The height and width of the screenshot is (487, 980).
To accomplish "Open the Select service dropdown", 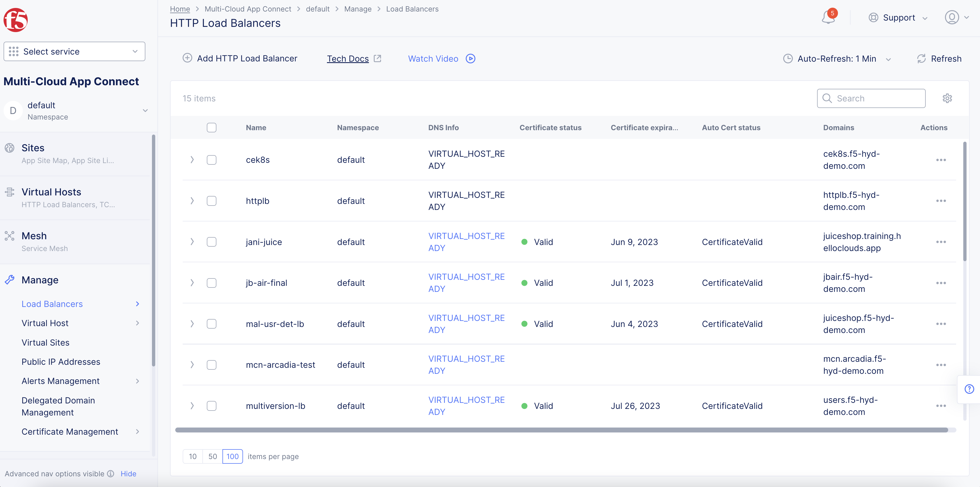I will pos(74,52).
